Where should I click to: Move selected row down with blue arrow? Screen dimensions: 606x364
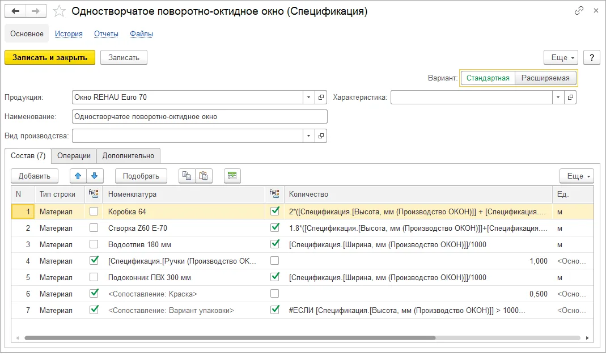pos(95,176)
